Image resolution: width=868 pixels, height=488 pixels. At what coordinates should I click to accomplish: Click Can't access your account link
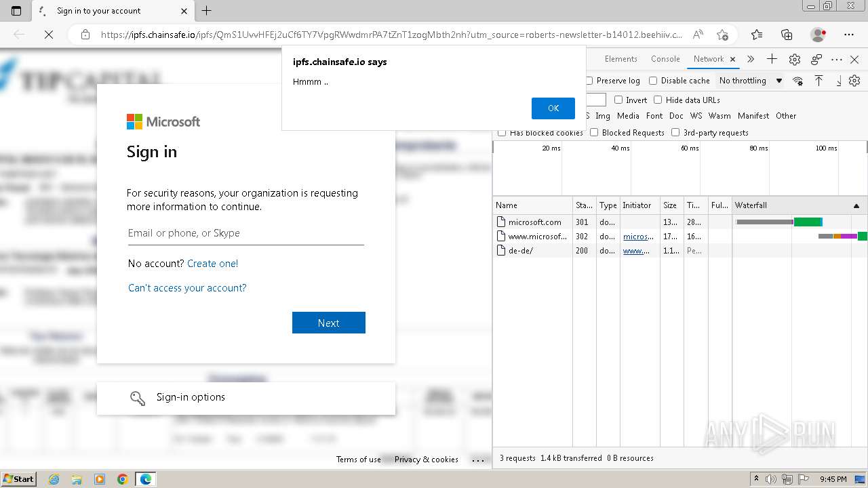(x=187, y=288)
